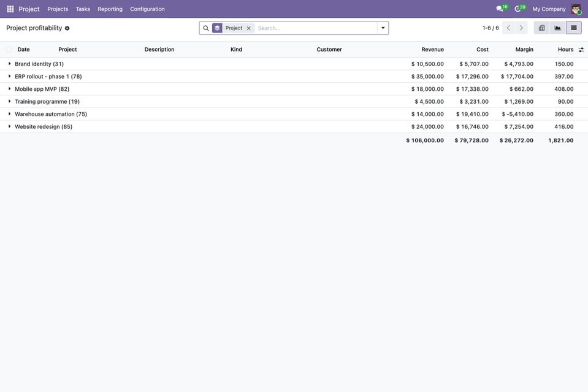
Task: Open the Reporting menu
Action: pyautogui.click(x=110, y=9)
